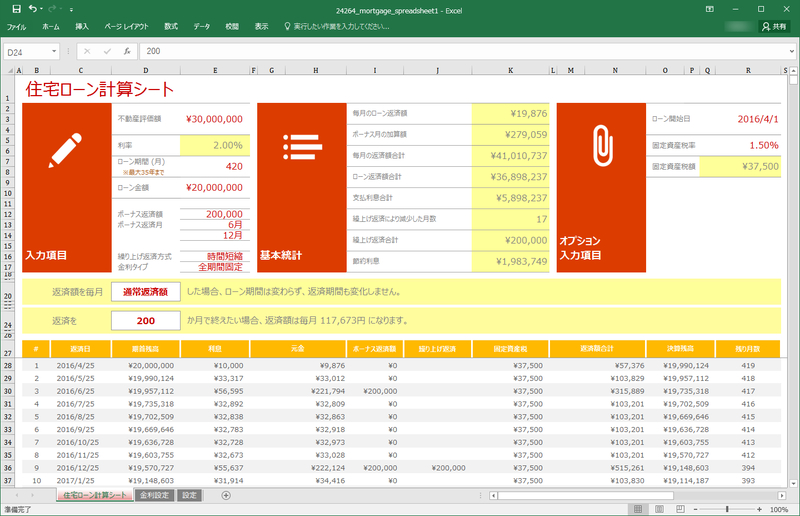Add a new sheet with plus icon
This screenshot has height=516, width=800.
[x=226, y=495]
